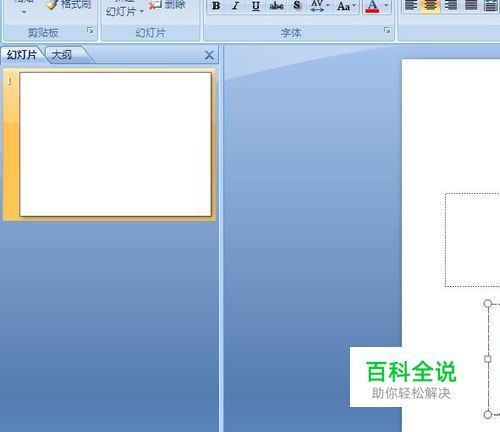The width and height of the screenshot is (500, 432).
Task: Align text right
Action: [x=451, y=6]
